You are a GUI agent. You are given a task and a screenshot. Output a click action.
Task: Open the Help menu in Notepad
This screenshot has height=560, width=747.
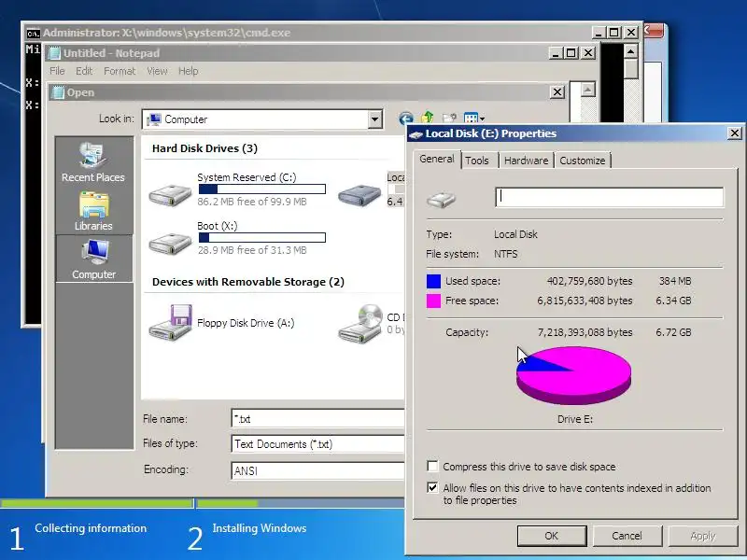189,71
